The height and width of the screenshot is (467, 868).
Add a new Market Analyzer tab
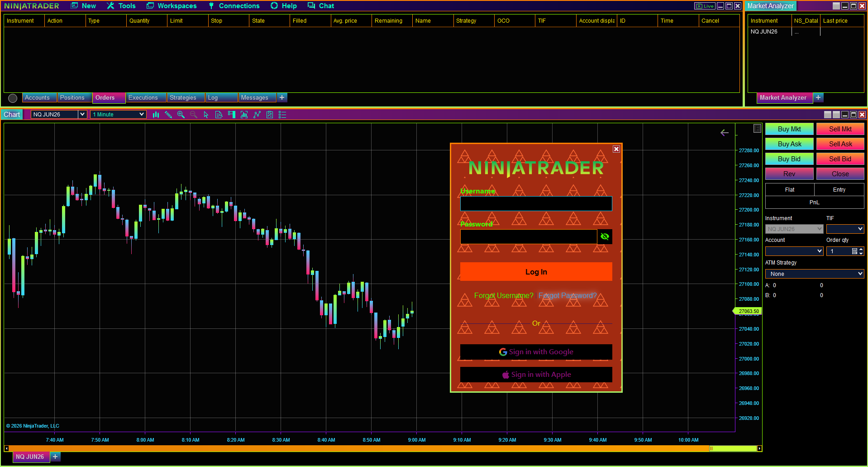click(818, 97)
